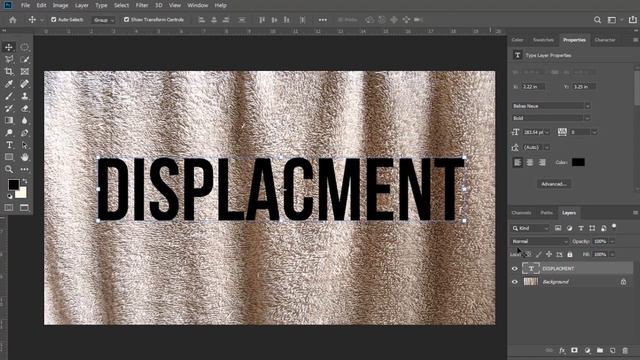Image resolution: width=640 pixels, height=360 pixels.
Task: Select the Eraser tool
Action: [24, 109]
